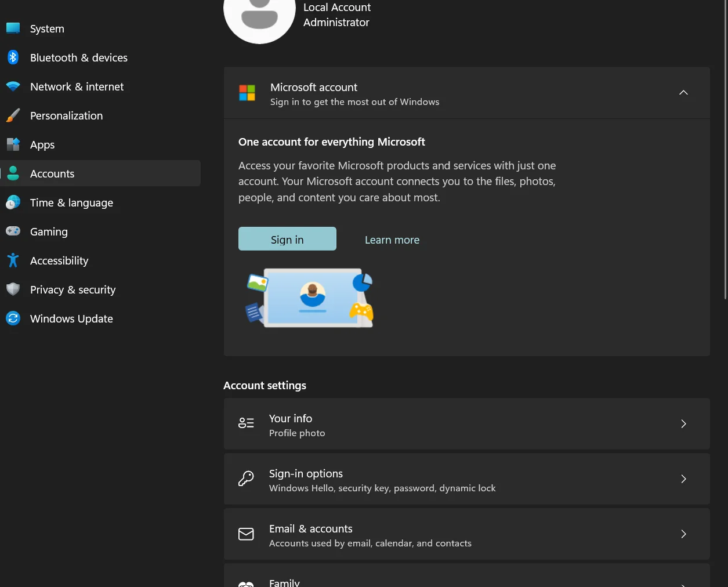Click the user avatar profile picture
Viewport: 728px width, 587px height.
tap(259, 17)
